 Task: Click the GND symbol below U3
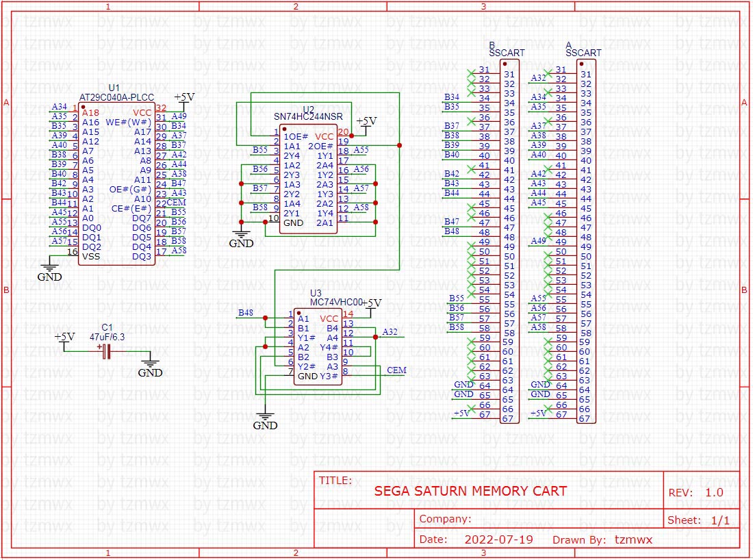point(265,420)
